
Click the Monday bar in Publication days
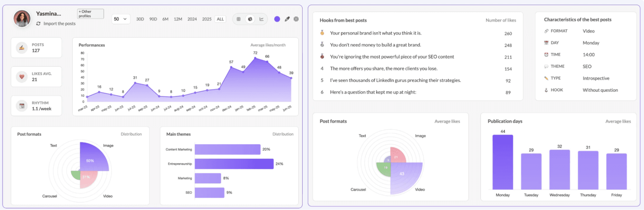tap(503, 162)
